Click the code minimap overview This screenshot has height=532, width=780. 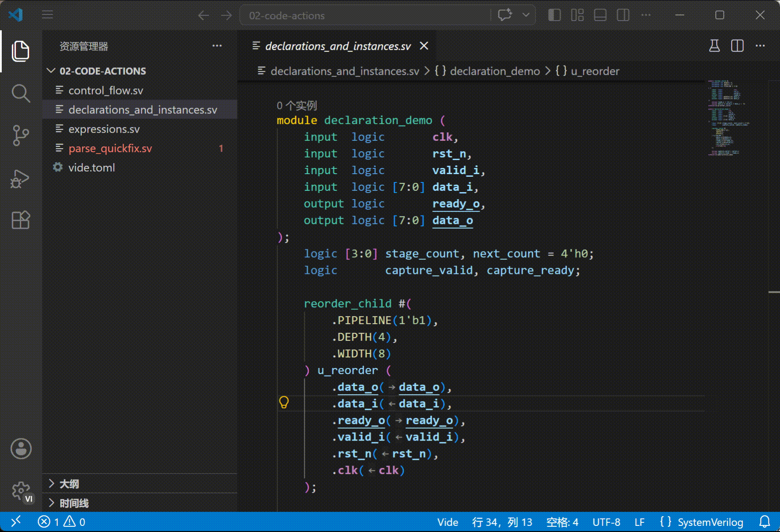tap(728, 118)
